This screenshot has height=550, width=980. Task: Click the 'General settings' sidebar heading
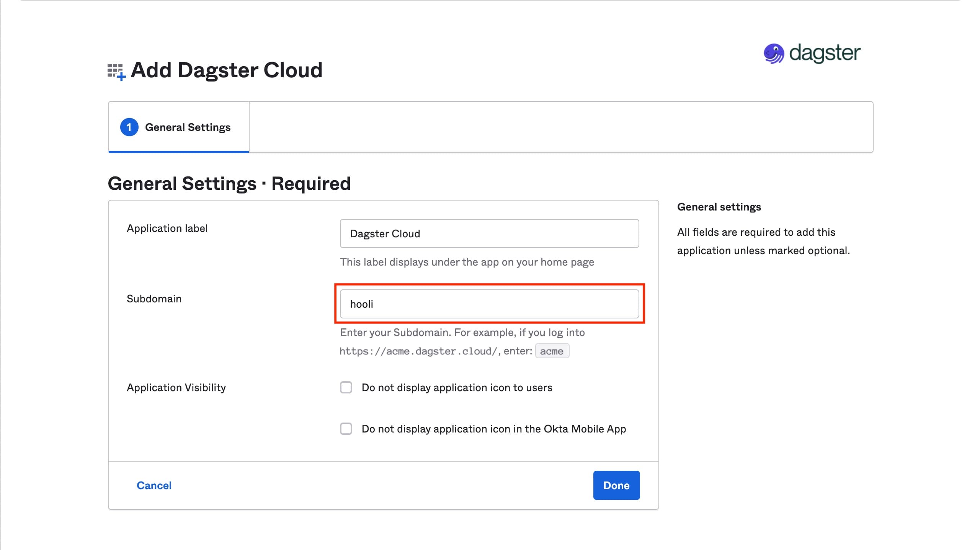coord(719,206)
